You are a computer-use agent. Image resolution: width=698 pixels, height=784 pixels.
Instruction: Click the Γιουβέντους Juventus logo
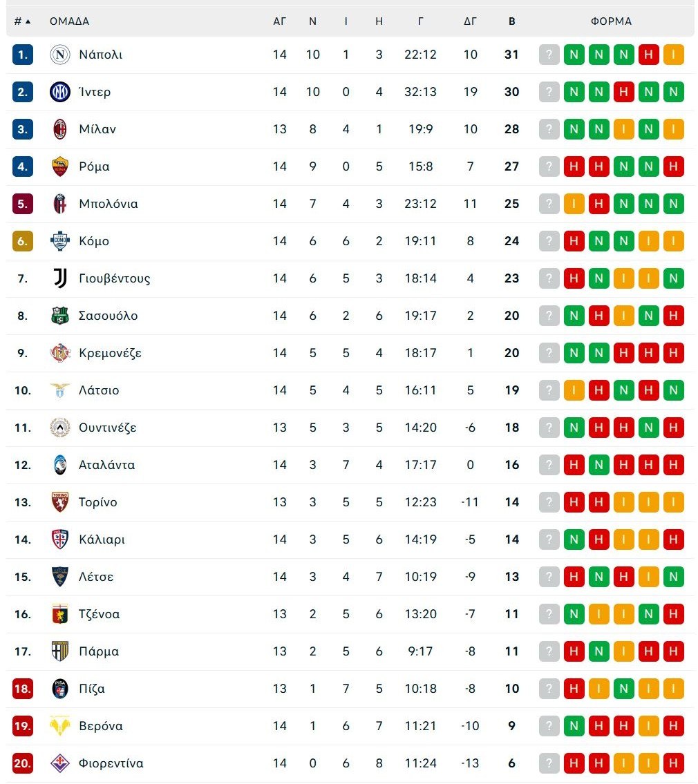pyautogui.click(x=59, y=278)
